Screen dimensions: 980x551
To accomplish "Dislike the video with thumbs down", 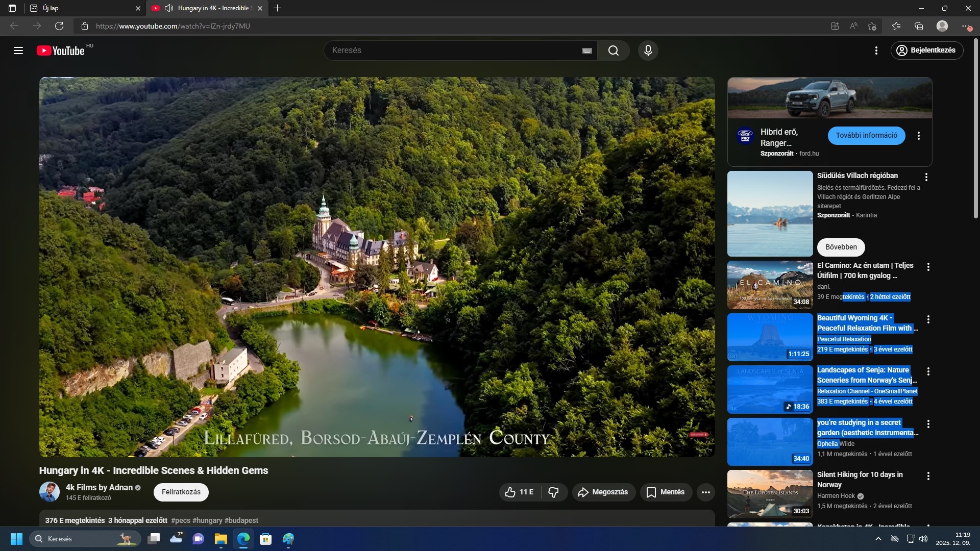I will (x=554, y=492).
